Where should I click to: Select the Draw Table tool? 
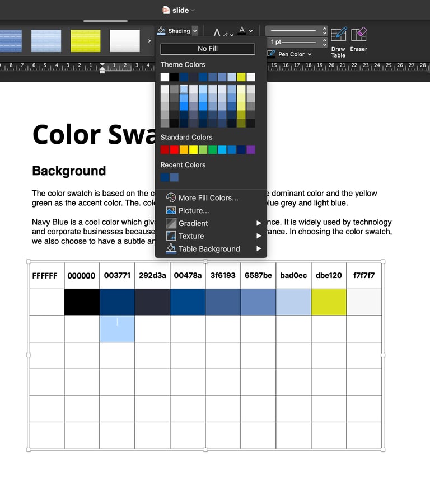(x=338, y=43)
